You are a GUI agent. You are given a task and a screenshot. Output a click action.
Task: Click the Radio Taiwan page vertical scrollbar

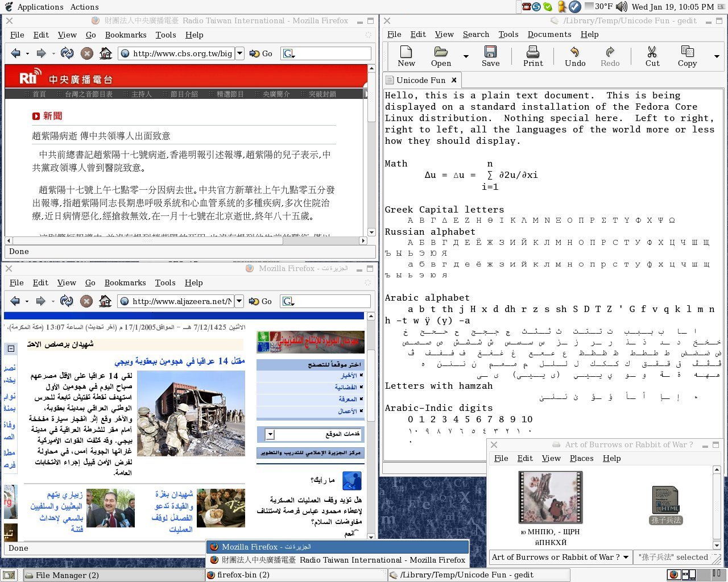(x=371, y=97)
